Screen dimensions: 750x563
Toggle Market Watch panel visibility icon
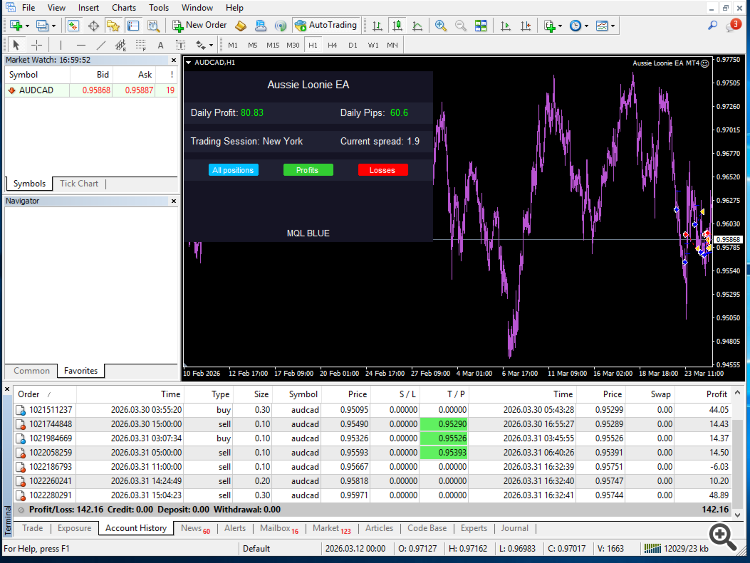tap(73, 25)
